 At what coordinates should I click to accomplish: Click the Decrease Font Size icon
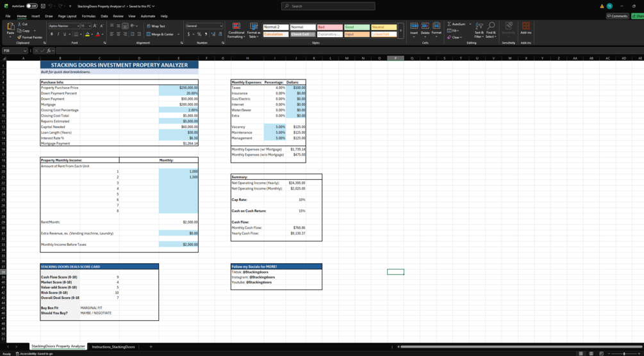click(x=101, y=26)
